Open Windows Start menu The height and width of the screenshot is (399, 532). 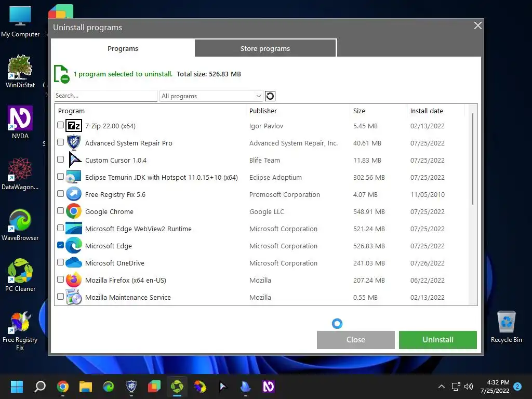click(17, 387)
